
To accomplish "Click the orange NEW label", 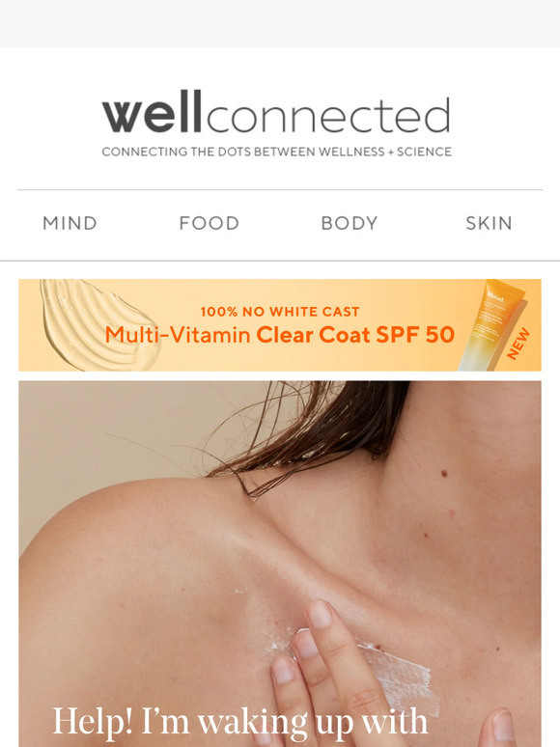I will tap(518, 343).
